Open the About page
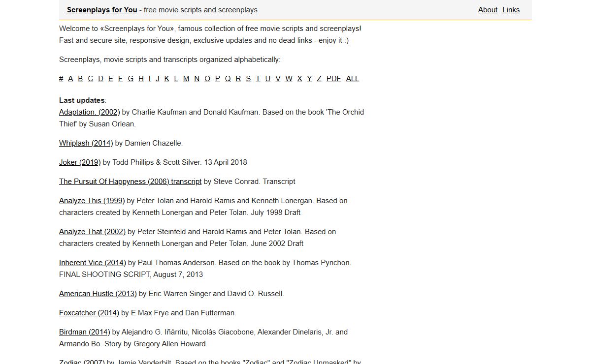The width and height of the screenshot is (591, 364). click(488, 10)
